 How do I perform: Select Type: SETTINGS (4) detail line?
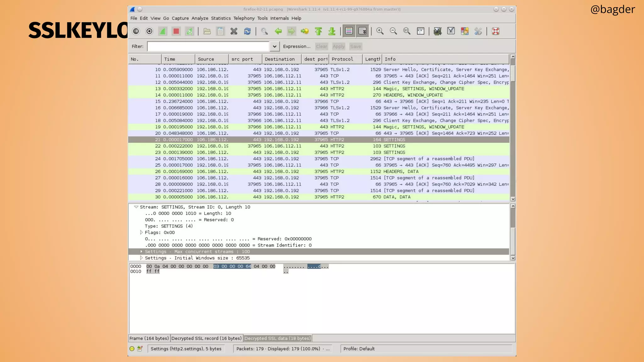click(x=169, y=226)
